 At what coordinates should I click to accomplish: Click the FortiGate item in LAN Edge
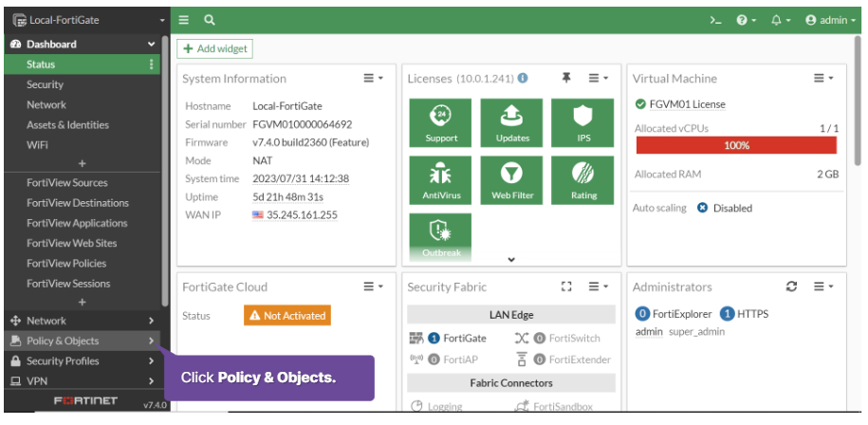448,338
